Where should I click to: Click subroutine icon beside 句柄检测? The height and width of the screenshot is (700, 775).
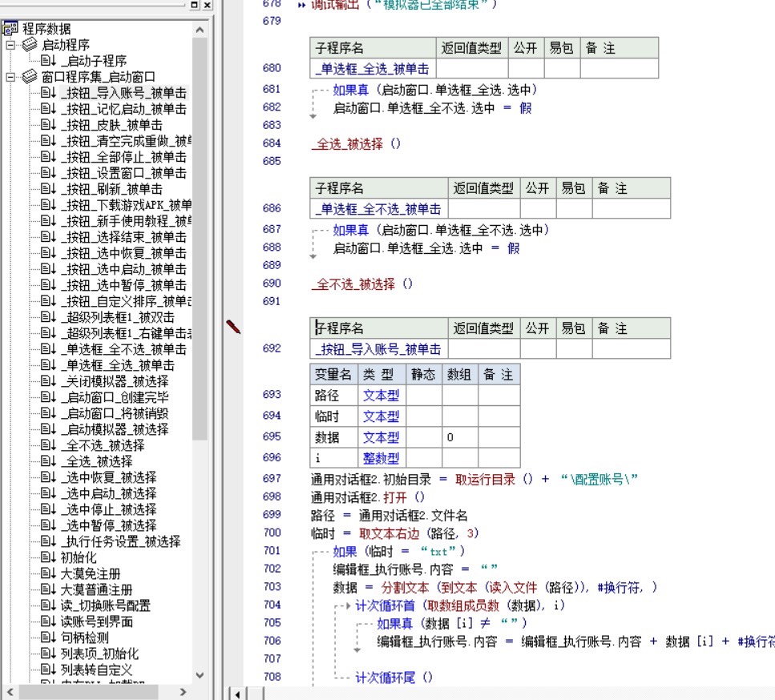point(48,638)
